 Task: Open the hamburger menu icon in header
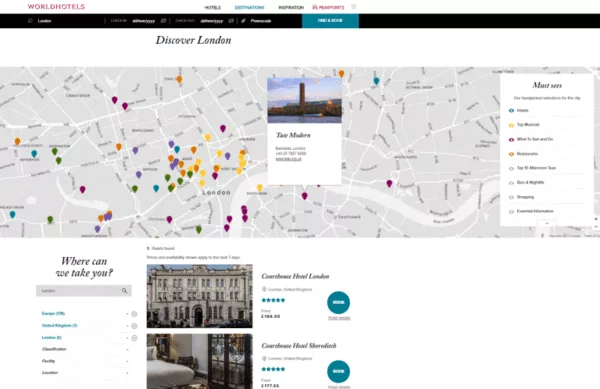(354, 7)
